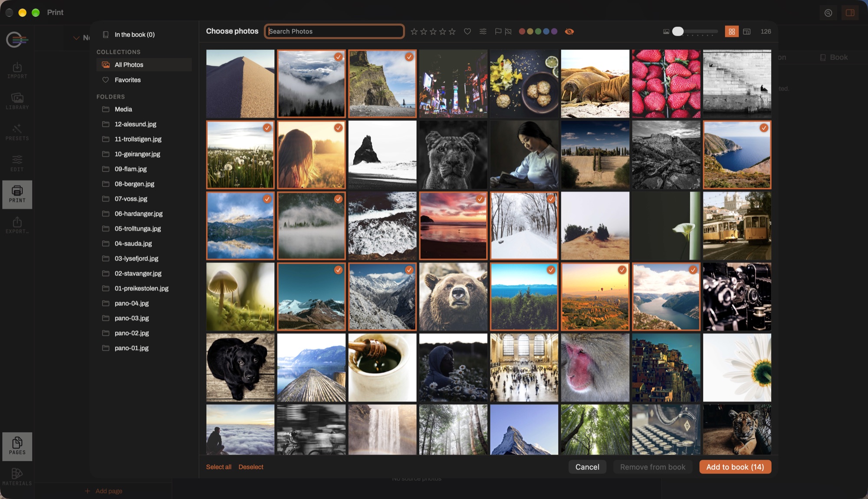Viewport: 868px width, 499px height.
Task: Adjust the thumbnail size slider handle
Action: point(678,31)
